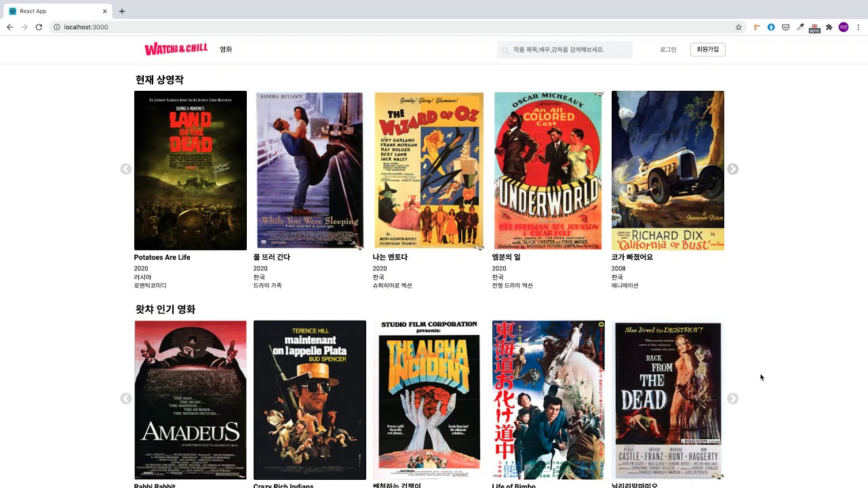Click the eyedropper color picker extension
Image resolution: width=868 pixels, height=488 pixels.
[800, 27]
